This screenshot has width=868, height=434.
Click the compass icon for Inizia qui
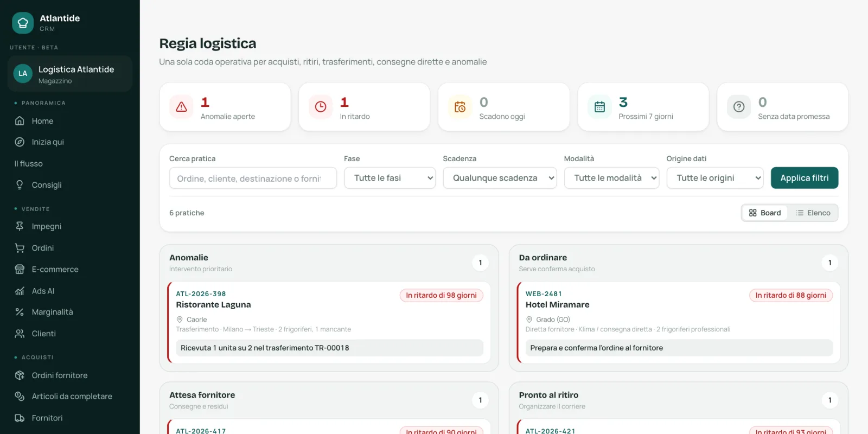click(20, 142)
